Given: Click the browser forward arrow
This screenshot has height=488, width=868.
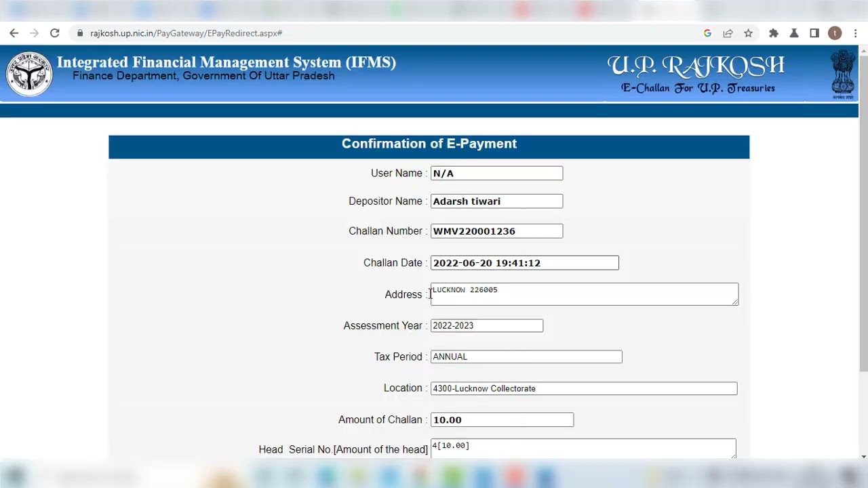Looking at the screenshot, I should (x=34, y=33).
